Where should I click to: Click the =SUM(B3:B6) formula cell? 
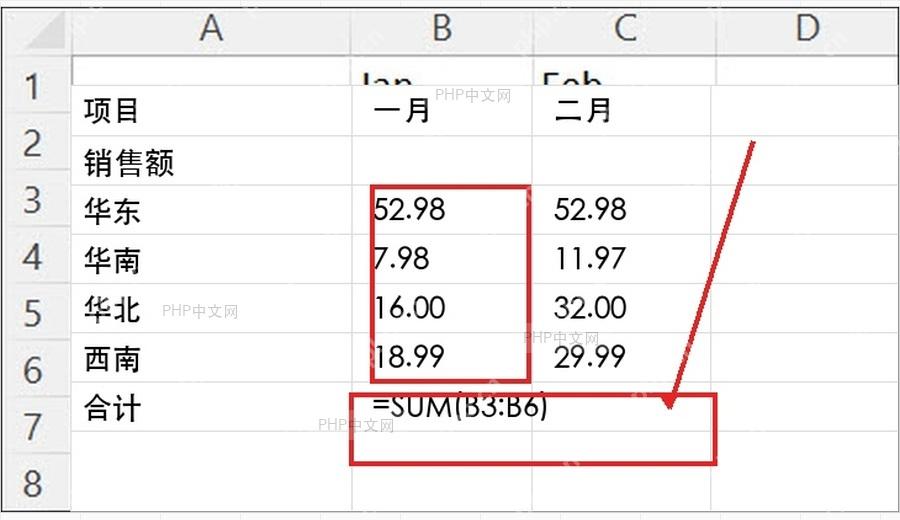pyautogui.click(x=442, y=407)
